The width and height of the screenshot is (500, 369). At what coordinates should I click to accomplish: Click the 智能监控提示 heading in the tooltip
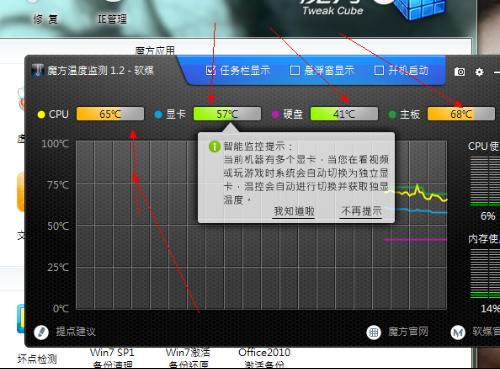point(258,146)
